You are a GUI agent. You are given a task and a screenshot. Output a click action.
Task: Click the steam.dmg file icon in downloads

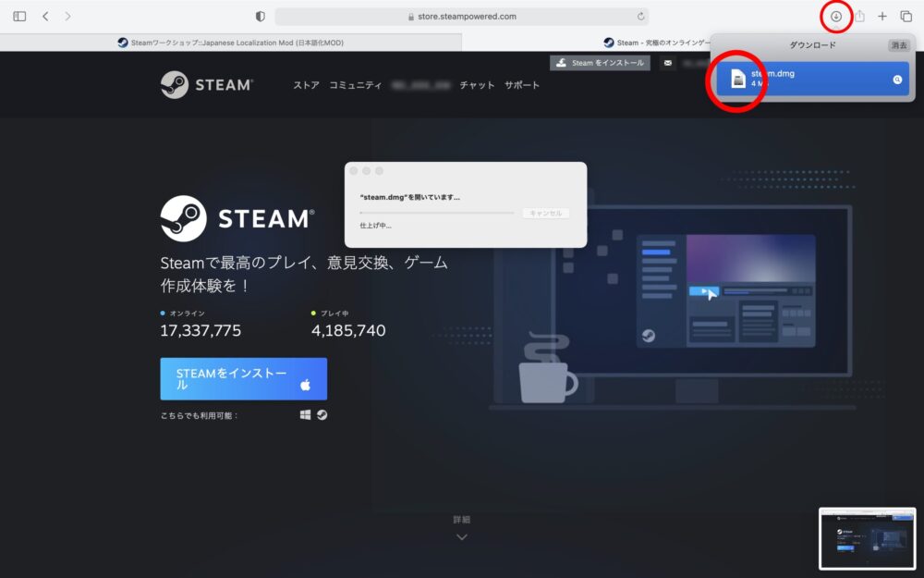737,79
